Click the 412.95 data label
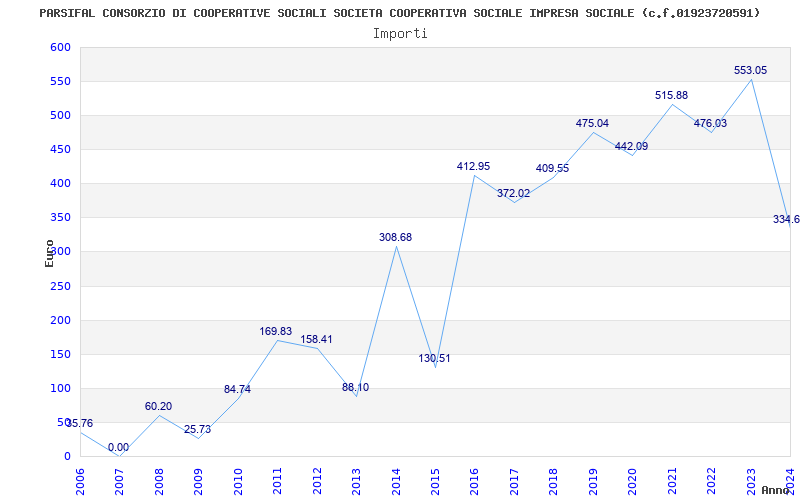 coord(473,166)
